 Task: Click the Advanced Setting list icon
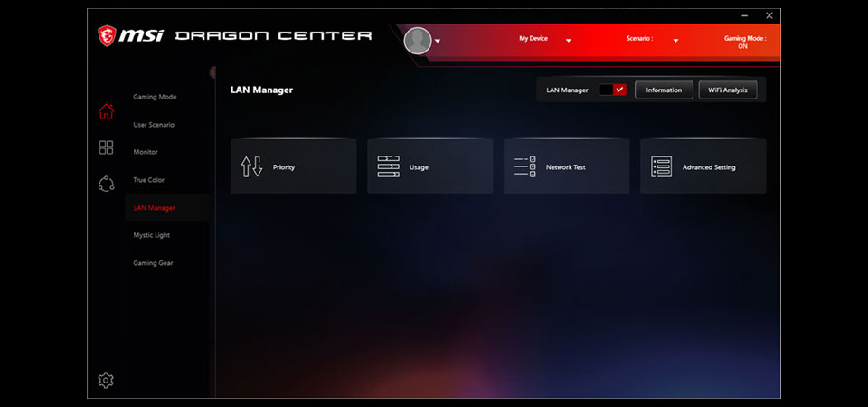click(661, 166)
